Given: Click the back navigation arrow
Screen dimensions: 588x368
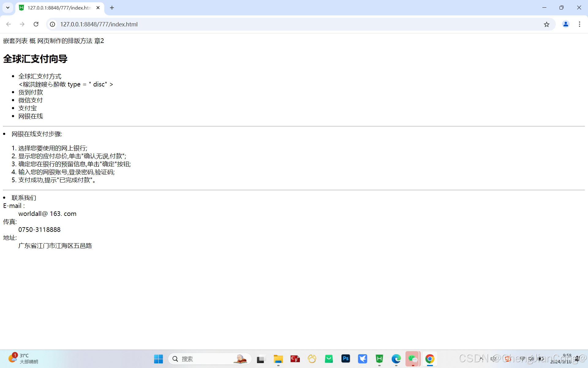Looking at the screenshot, I should 9,24.
